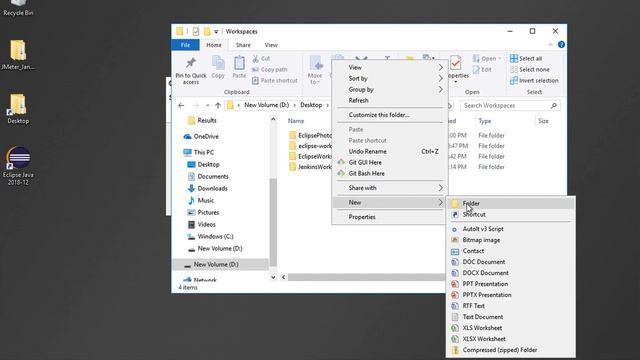Choose AutoIt v3 Script from submenu
The image size is (640, 360).
pyautogui.click(x=511, y=229)
